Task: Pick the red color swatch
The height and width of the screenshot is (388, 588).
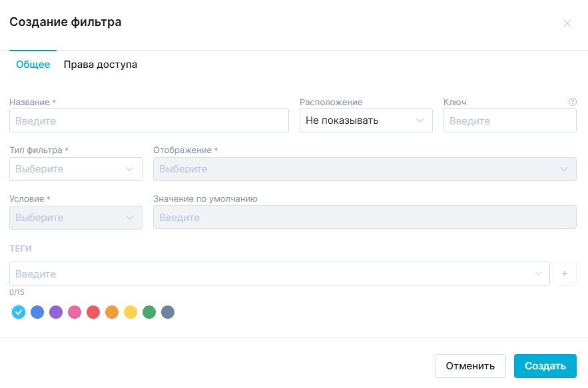Action: (93, 312)
